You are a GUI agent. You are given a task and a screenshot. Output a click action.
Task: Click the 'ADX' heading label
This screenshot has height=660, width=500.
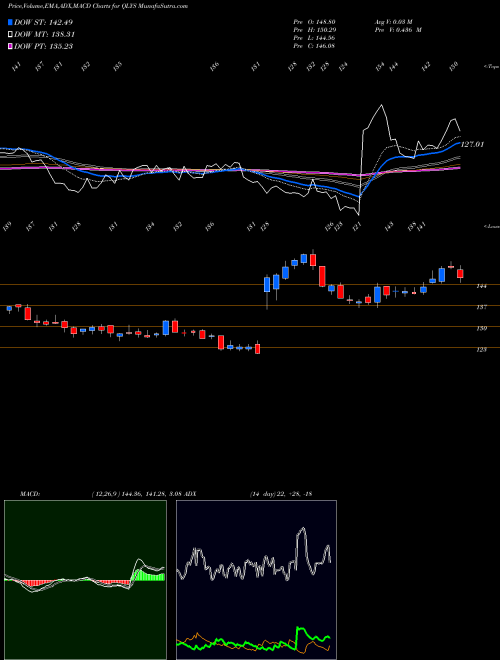click(x=190, y=494)
